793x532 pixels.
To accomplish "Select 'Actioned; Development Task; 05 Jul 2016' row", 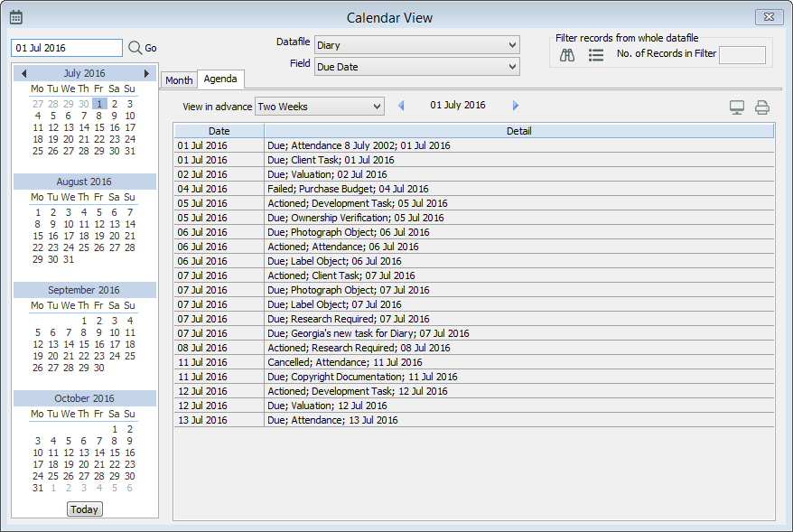I will 474,203.
